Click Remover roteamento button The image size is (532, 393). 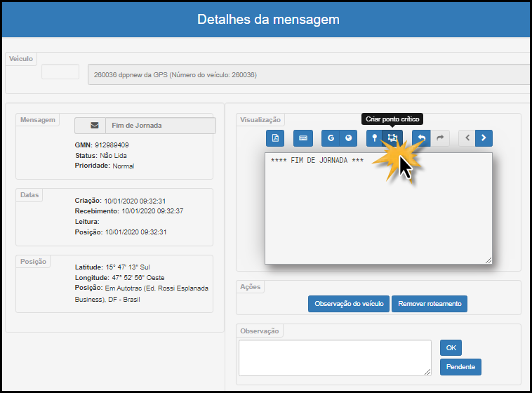click(x=430, y=304)
